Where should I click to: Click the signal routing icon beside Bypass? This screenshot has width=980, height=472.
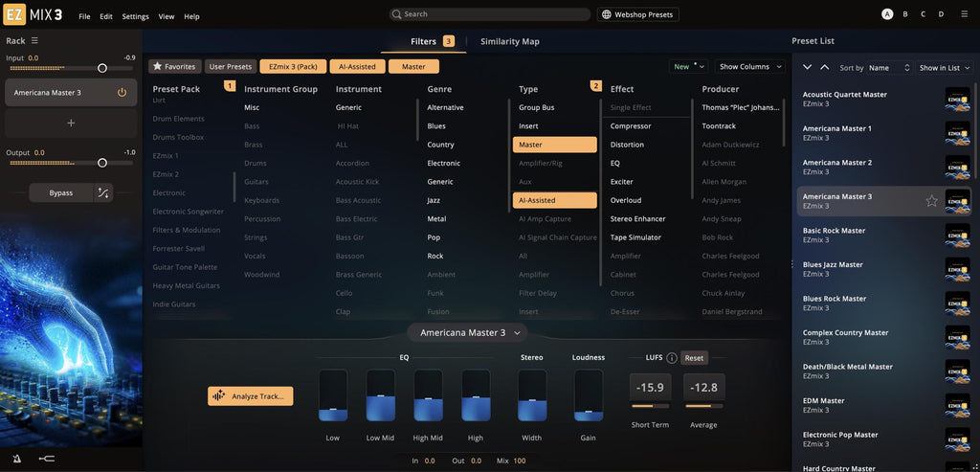click(x=103, y=193)
